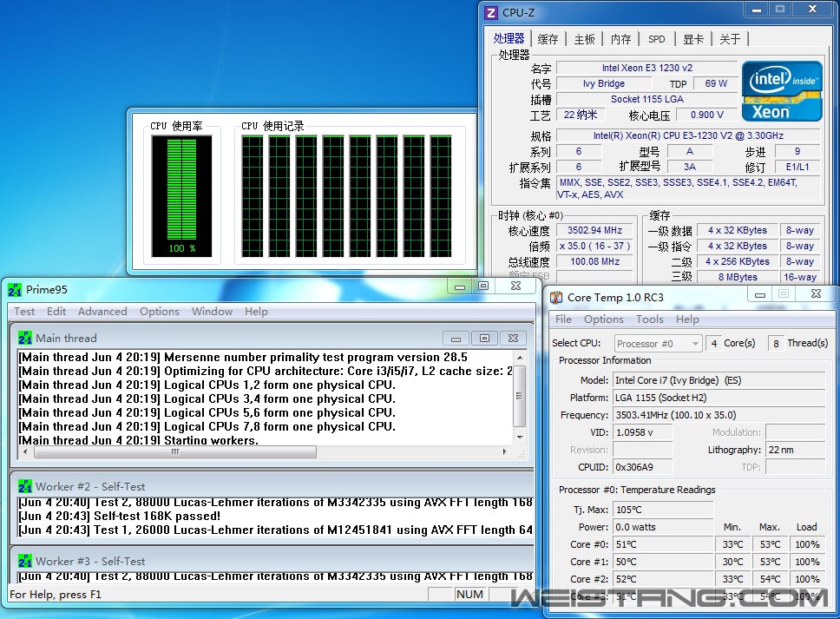Open the Tools menu in Core Temp
Viewport: 840px width, 619px height.
(650, 319)
